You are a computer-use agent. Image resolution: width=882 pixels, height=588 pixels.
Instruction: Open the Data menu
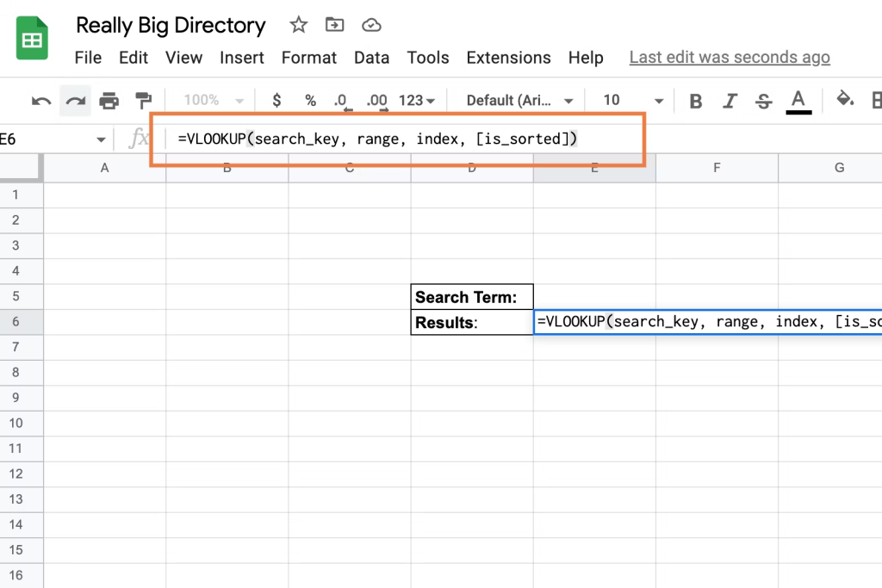coord(371,58)
